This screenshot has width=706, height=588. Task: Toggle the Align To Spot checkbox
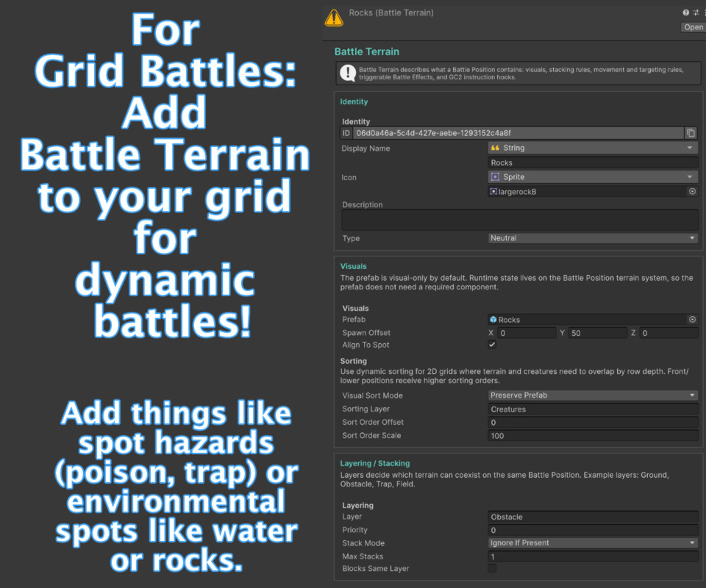pyautogui.click(x=492, y=345)
